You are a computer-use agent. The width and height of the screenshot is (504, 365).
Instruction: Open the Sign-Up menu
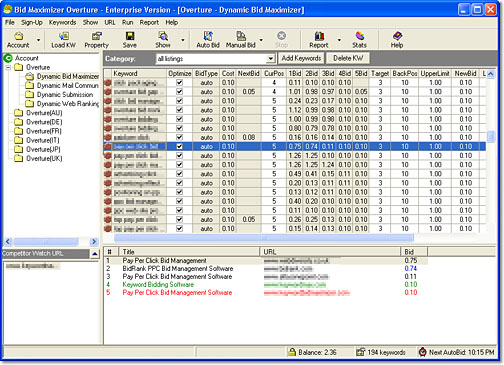coord(32,23)
